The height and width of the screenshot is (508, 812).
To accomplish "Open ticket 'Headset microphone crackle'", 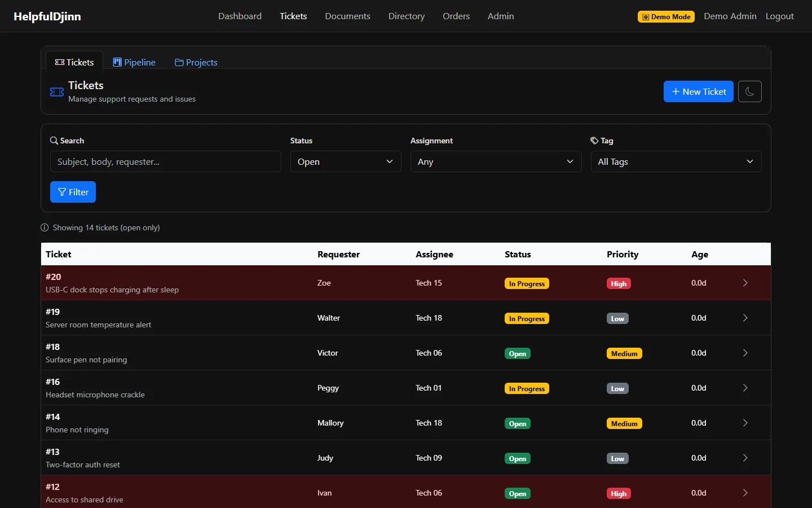I will point(95,395).
